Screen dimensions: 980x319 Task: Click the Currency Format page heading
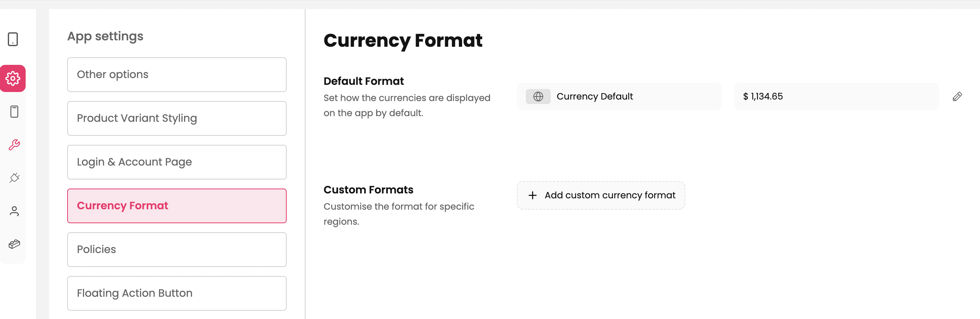tap(402, 41)
